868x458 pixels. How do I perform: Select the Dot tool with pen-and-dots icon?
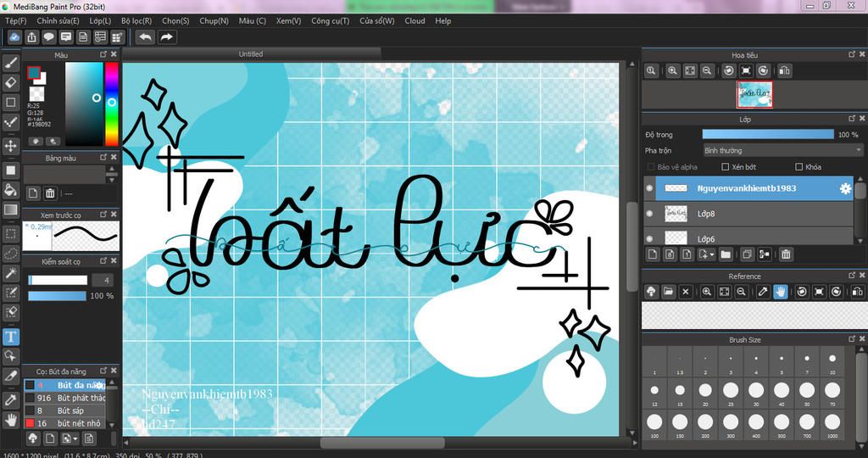coord(10,122)
